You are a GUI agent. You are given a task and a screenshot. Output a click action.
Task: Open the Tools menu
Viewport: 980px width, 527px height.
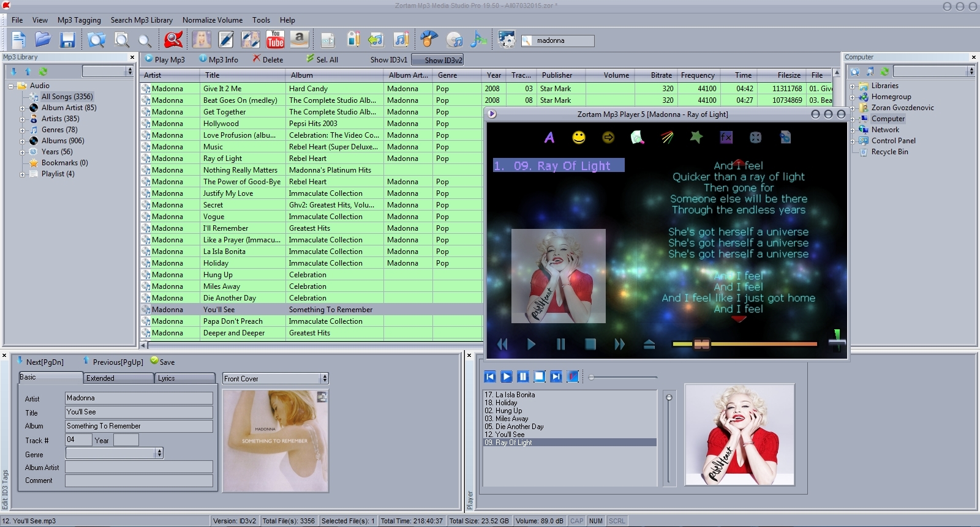(x=261, y=20)
